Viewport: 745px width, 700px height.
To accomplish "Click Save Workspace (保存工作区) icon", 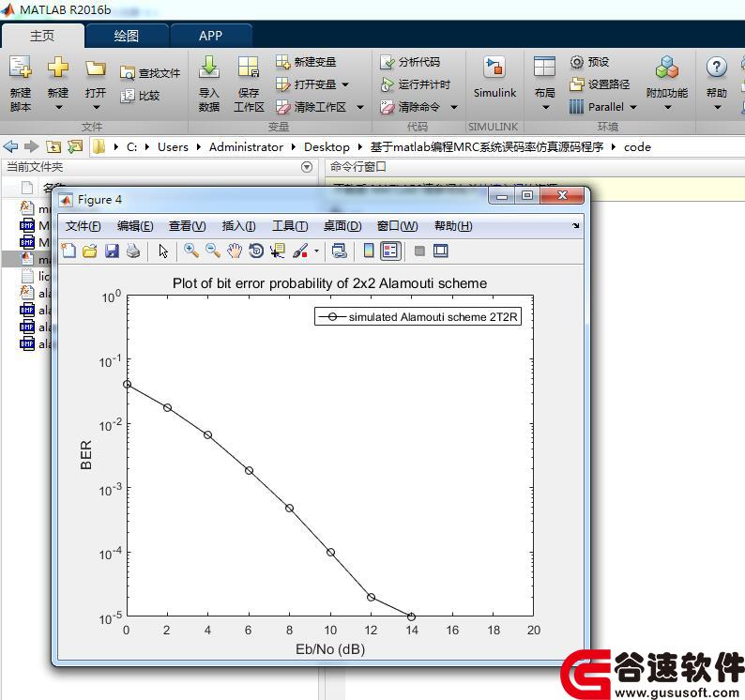I will [249, 68].
